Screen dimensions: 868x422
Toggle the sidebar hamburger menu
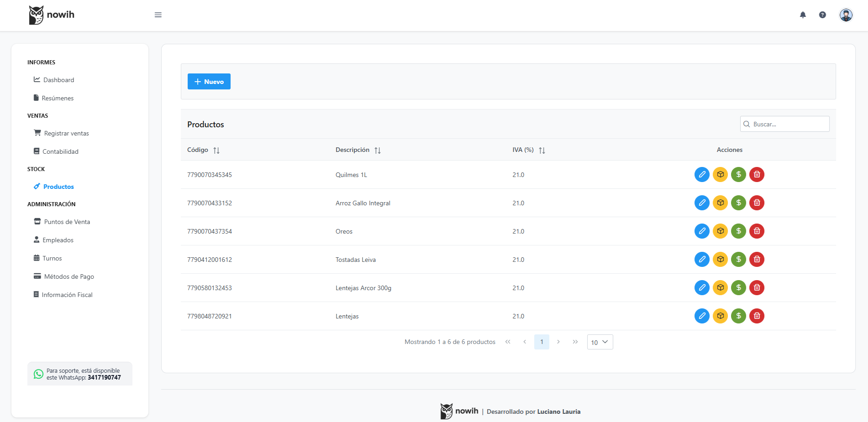point(158,15)
